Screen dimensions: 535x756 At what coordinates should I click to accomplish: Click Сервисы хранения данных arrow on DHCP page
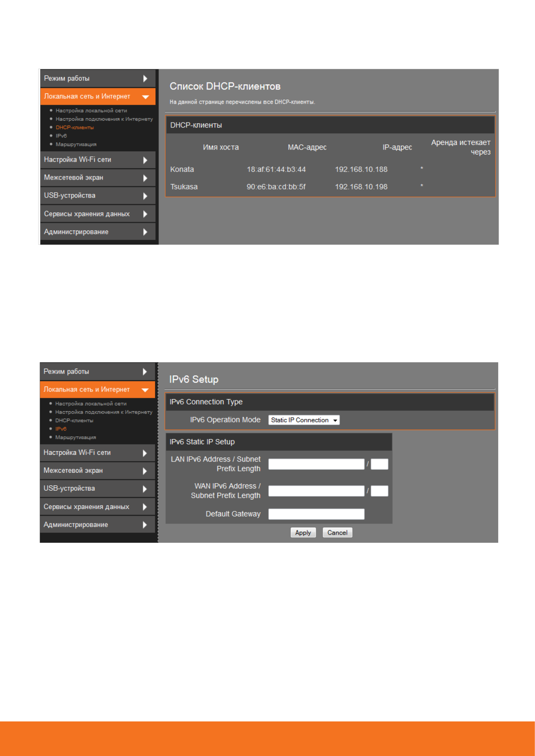[x=145, y=214]
